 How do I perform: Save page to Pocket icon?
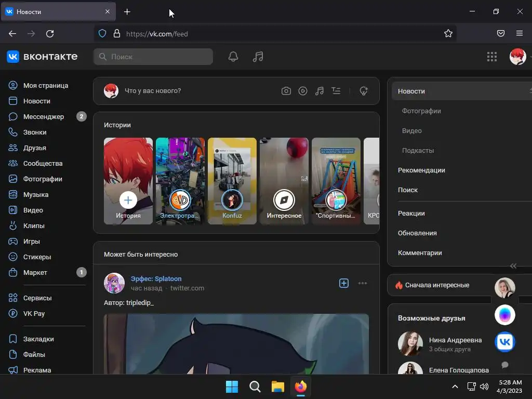(x=501, y=33)
